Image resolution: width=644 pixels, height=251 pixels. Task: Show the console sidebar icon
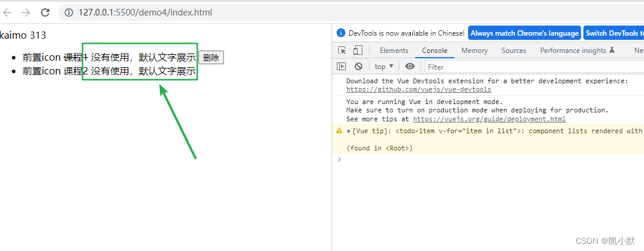341,66
